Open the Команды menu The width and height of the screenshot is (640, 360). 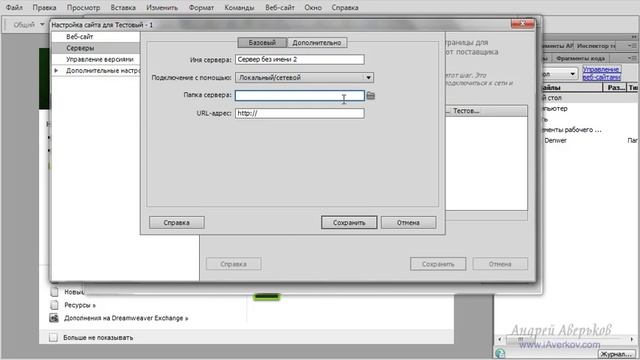coord(239,8)
